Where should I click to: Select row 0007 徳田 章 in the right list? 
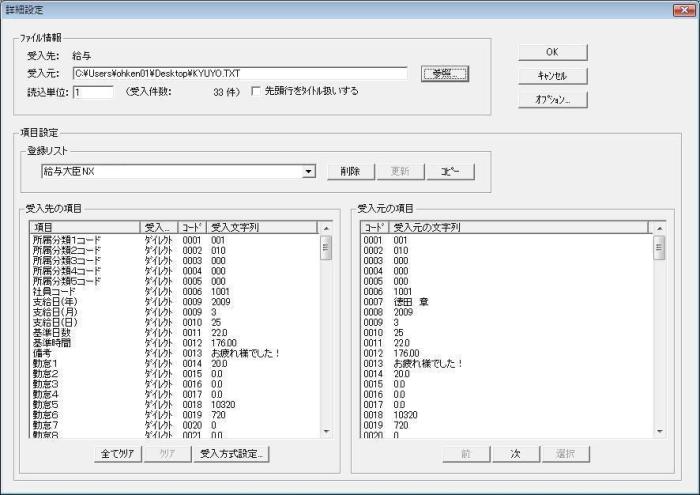coord(410,301)
